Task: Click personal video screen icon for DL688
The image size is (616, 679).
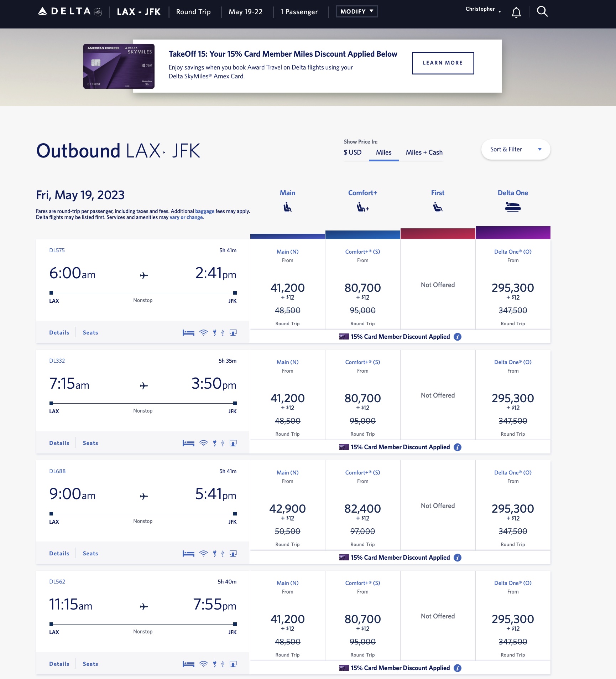Action: pyautogui.click(x=233, y=554)
